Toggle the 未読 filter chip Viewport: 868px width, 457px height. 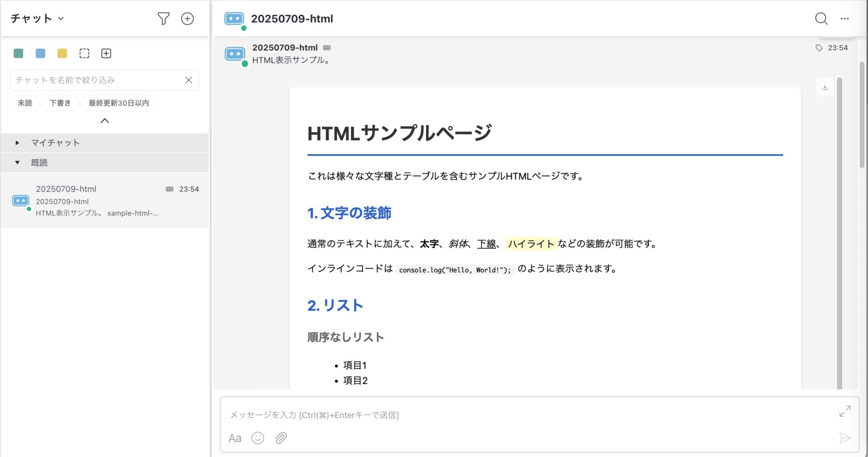tap(25, 103)
